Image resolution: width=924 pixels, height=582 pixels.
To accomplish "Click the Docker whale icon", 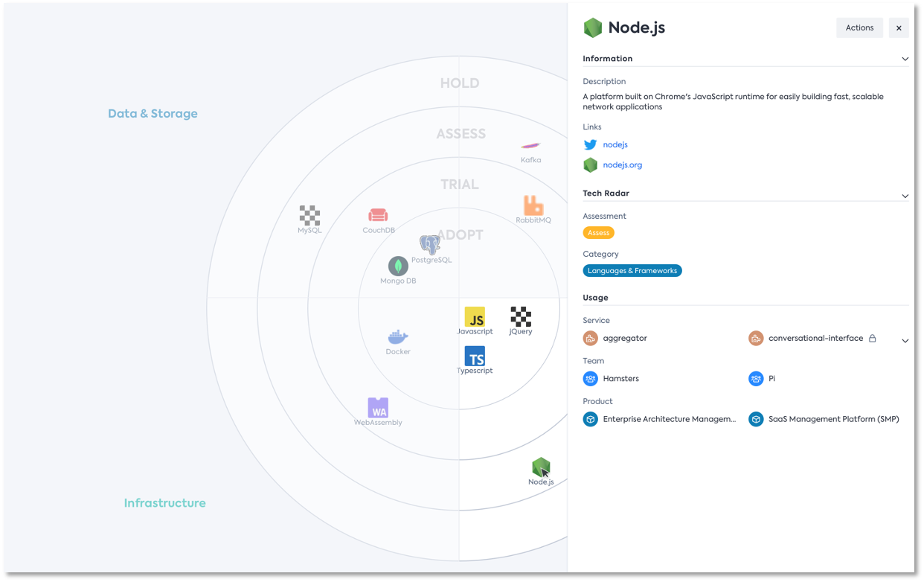I will pyautogui.click(x=398, y=337).
